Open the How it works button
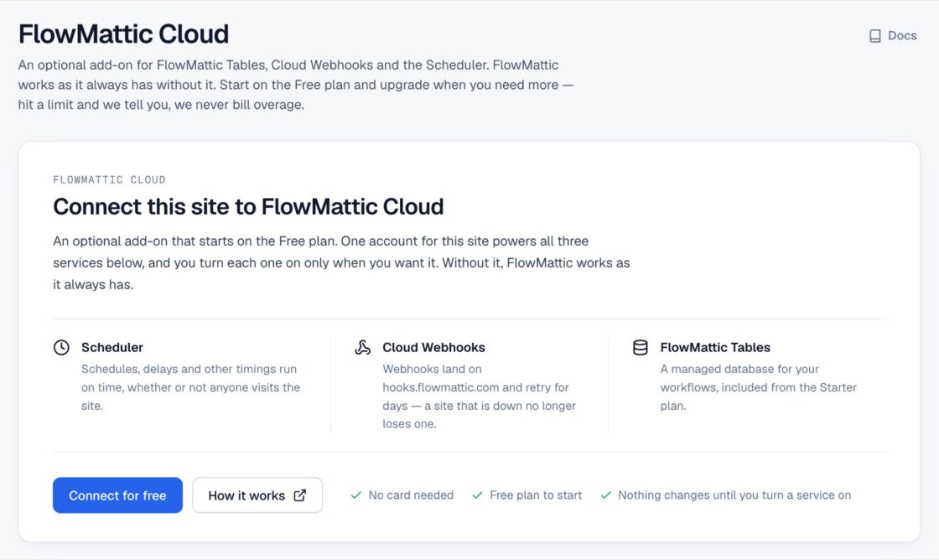The image size is (939, 560). point(257,495)
